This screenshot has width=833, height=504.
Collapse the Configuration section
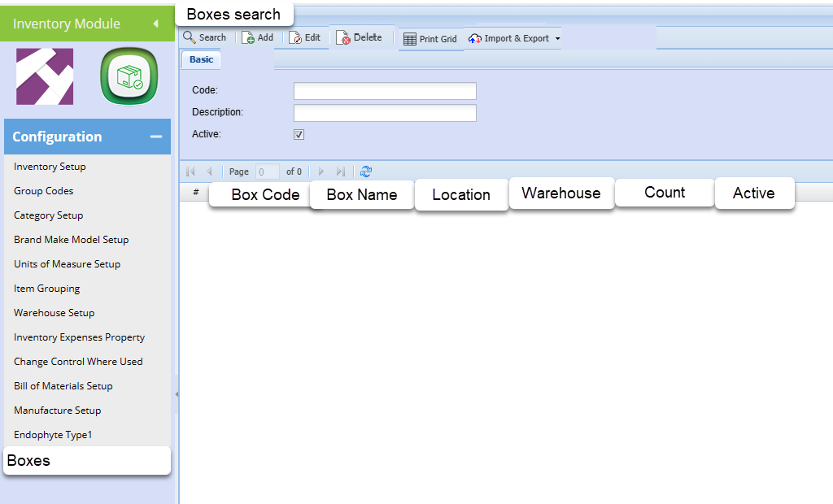click(x=156, y=137)
